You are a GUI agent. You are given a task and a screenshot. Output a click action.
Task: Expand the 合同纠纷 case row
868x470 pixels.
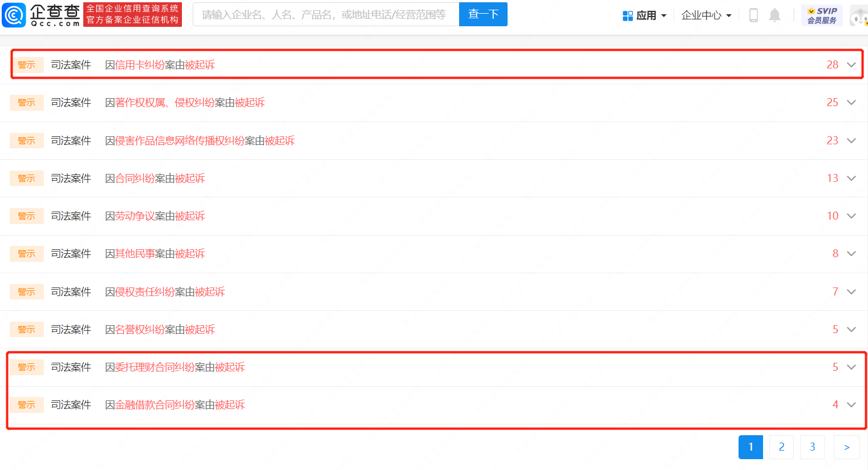[851, 179]
